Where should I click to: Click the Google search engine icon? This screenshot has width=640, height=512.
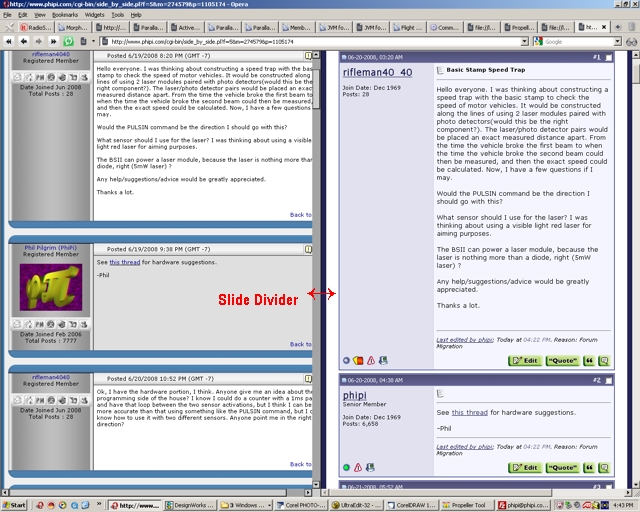(x=538, y=42)
